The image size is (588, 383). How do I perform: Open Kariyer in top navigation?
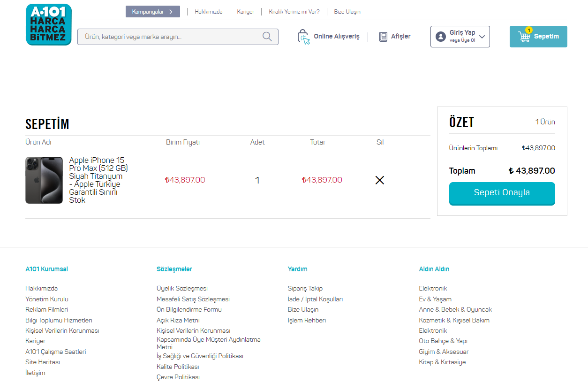[246, 12]
